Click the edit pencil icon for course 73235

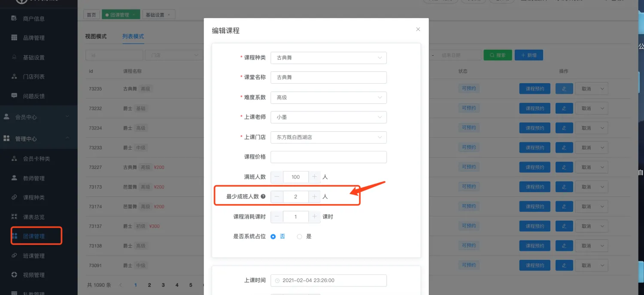[564, 89]
